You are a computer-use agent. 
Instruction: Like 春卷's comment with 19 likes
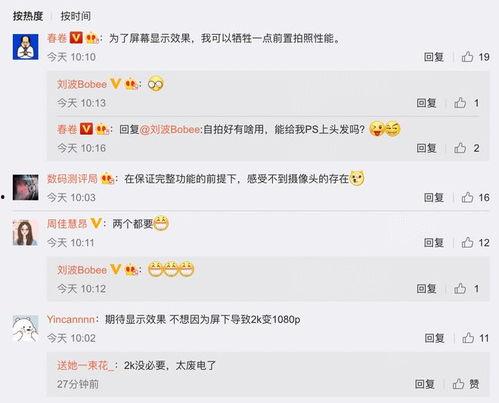[467, 57]
